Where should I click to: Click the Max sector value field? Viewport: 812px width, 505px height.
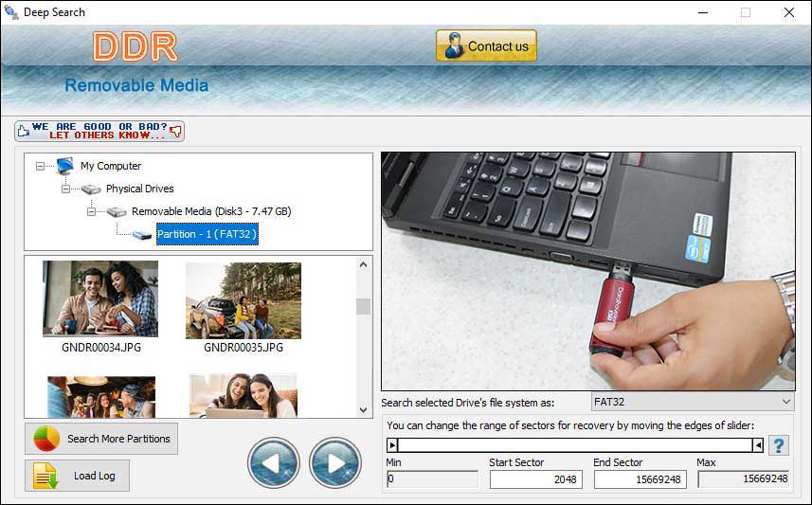744,479
